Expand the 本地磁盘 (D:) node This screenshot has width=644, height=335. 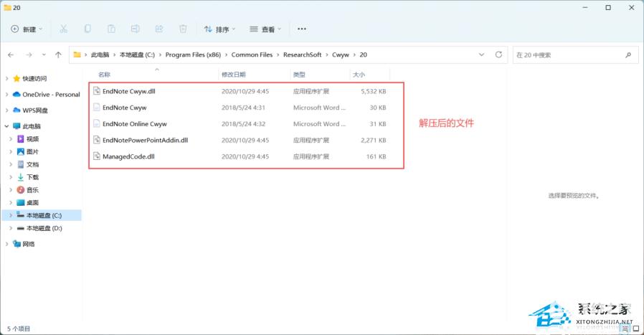click(11, 228)
